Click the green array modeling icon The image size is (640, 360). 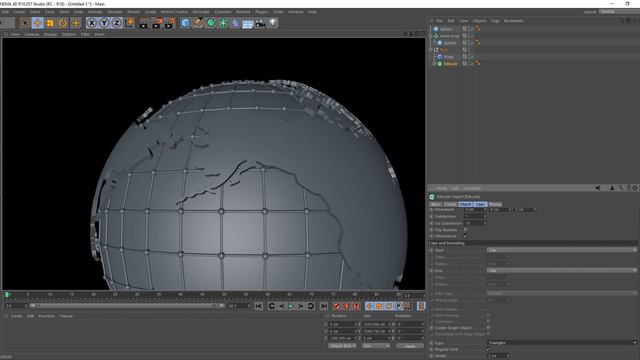[223, 23]
